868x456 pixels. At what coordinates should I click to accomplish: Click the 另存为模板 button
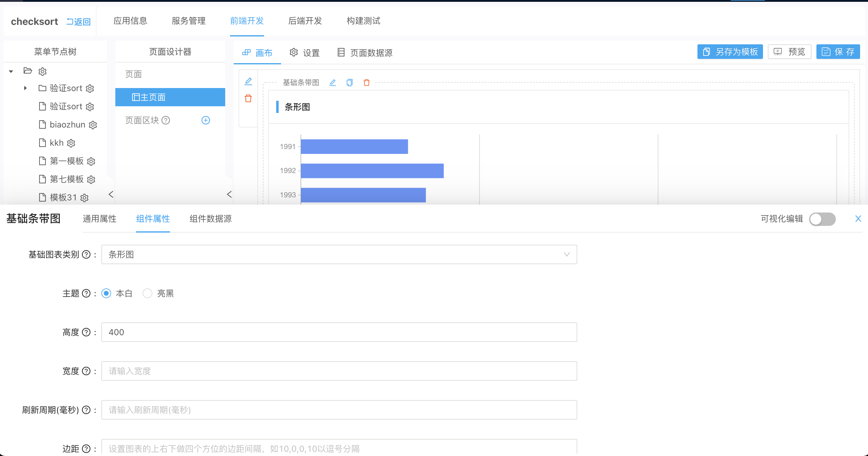pos(730,52)
